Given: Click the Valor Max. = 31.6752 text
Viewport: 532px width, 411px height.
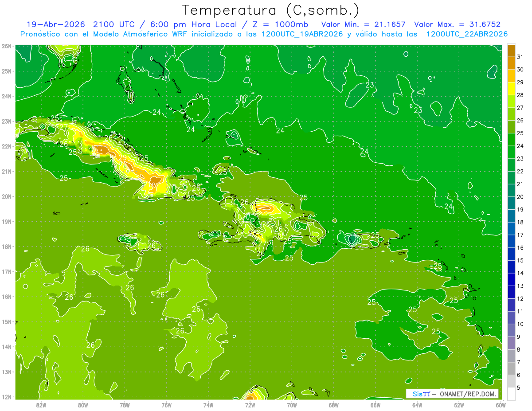Looking at the screenshot, I should [x=458, y=24].
